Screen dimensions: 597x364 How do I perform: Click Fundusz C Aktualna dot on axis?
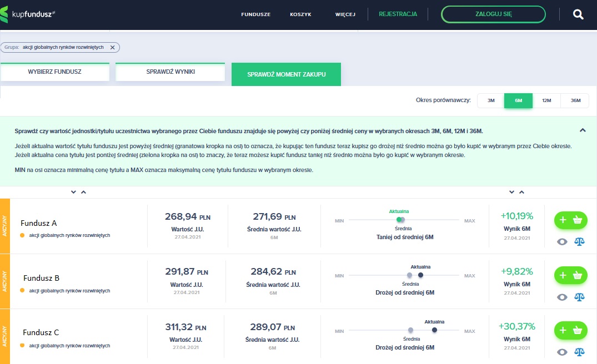click(434, 330)
